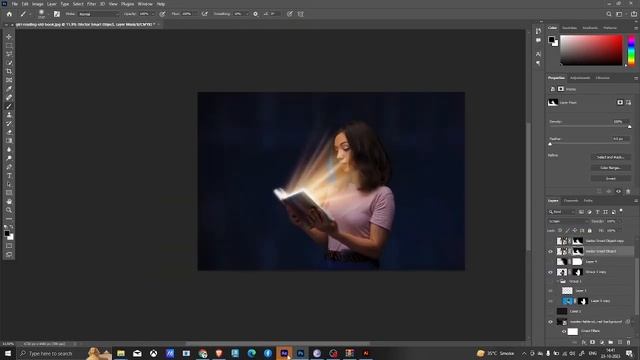Select the Frame tool
Viewport: 640px width, 360px height.
tap(9, 80)
